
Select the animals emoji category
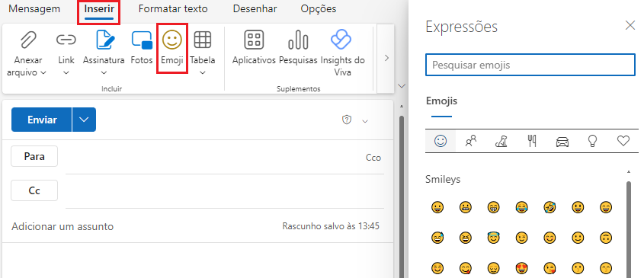click(x=501, y=142)
